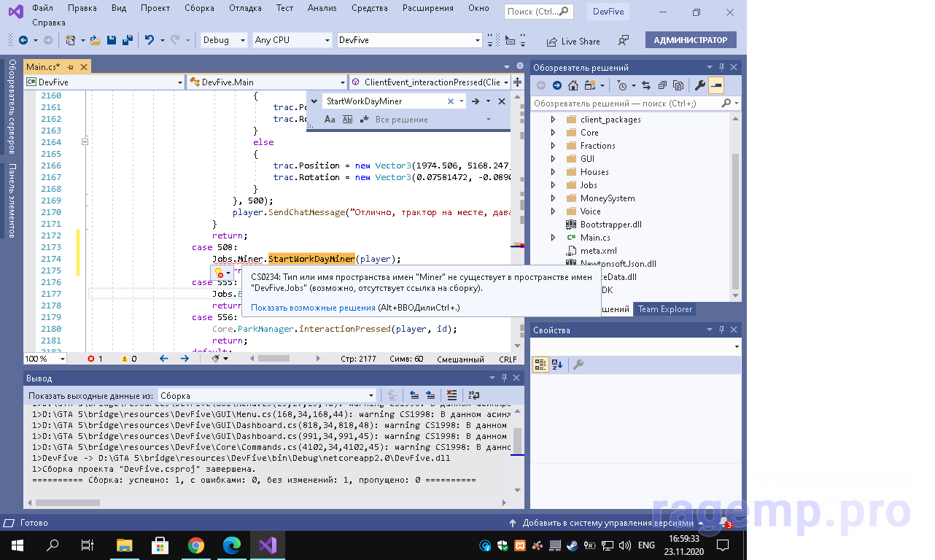The height and width of the screenshot is (560, 935).
Task: Toggle Match Case (Aa) in find box
Action: [x=330, y=120]
